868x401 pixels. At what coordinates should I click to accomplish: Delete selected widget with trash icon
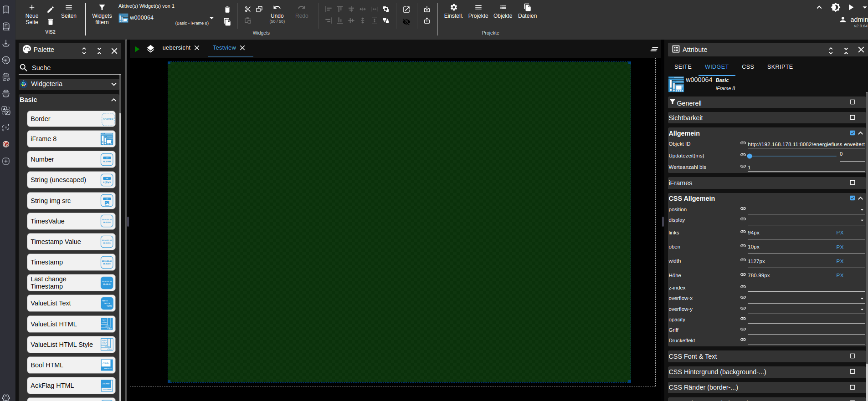[227, 10]
